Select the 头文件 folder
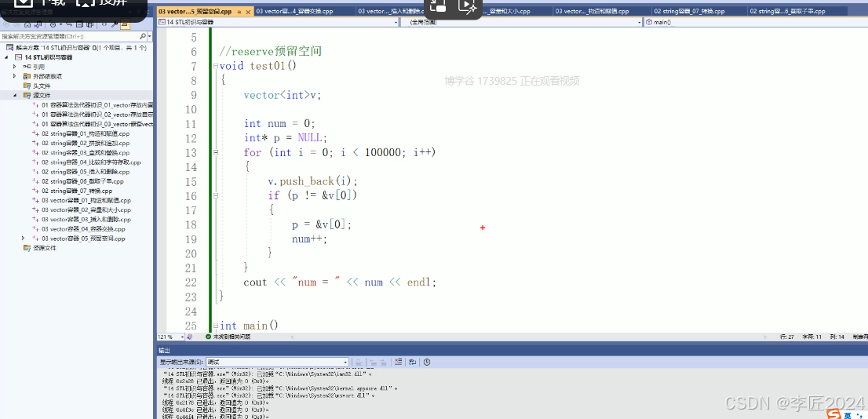Viewport: 868px width, 419px height. (37, 86)
